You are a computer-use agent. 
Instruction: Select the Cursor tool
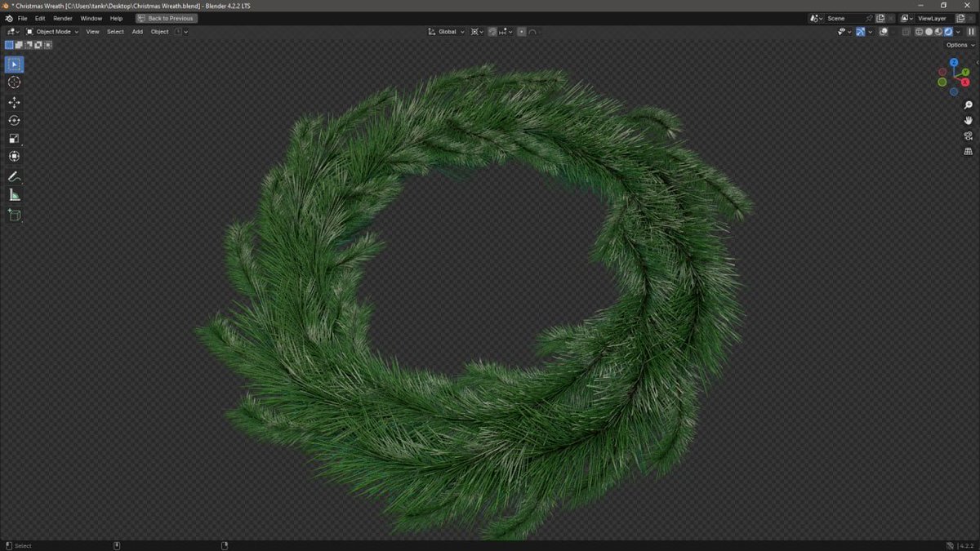click(x=14, y=82)
